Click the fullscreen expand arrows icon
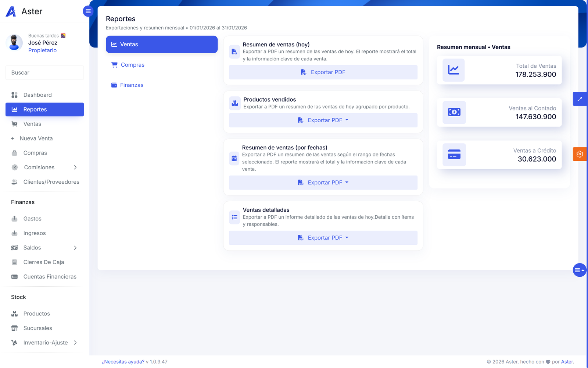Viewport: 588px width, 368px height. click(x=580, y=99)
